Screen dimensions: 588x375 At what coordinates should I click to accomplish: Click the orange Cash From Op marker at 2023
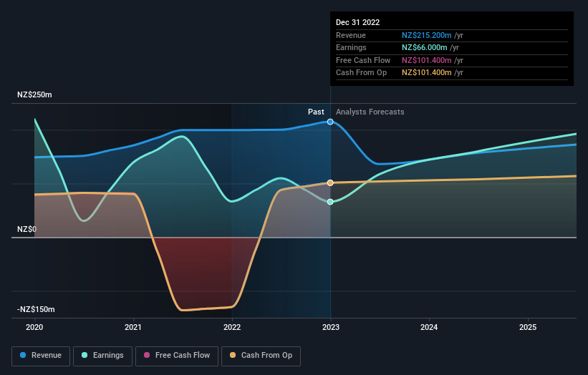tap(330, 182)
